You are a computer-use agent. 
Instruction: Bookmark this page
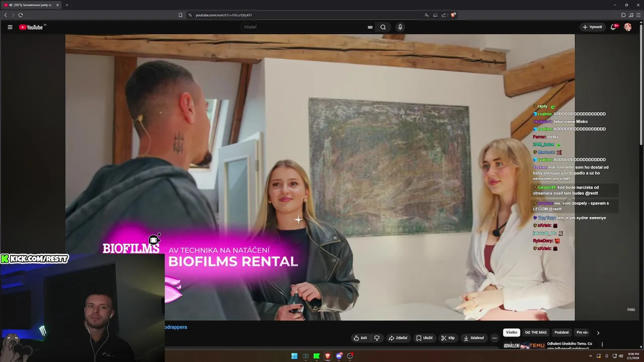[x=180, y=15]
